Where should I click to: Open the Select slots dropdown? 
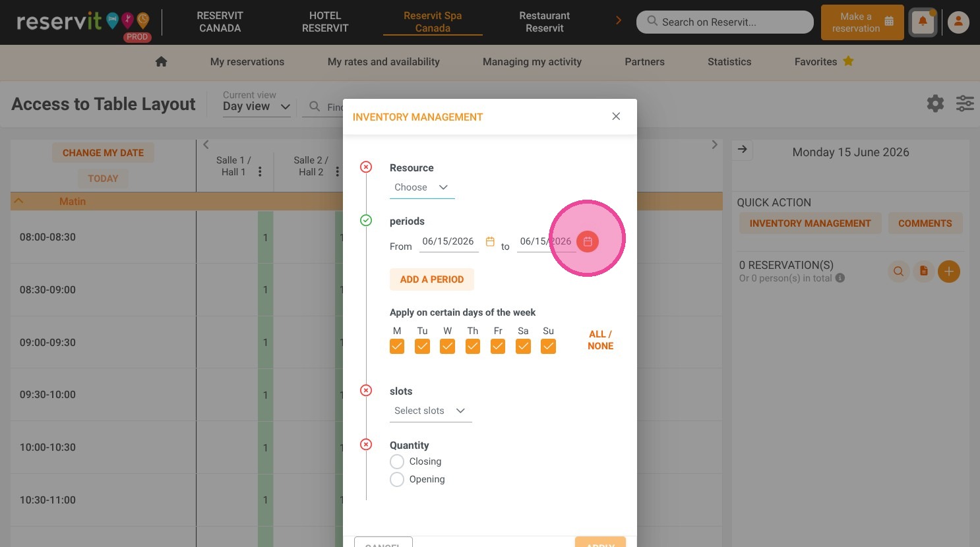click(x=431, y=411)
